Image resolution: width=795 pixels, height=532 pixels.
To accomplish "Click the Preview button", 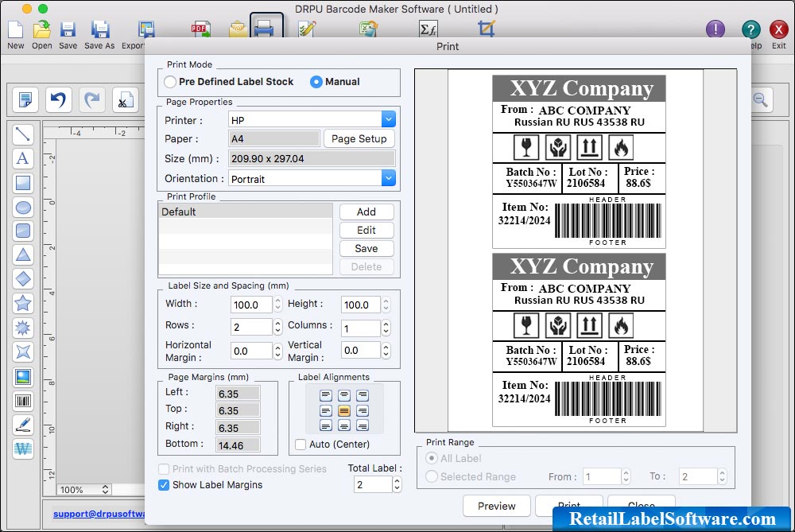I will [496, 506].
